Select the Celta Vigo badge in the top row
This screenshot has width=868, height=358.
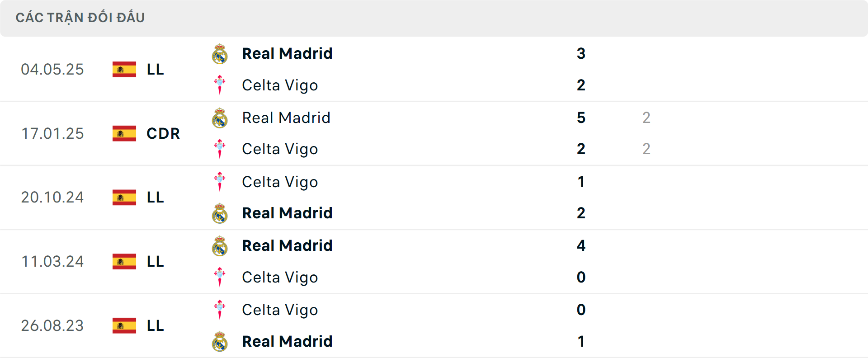tap(220, 85)
